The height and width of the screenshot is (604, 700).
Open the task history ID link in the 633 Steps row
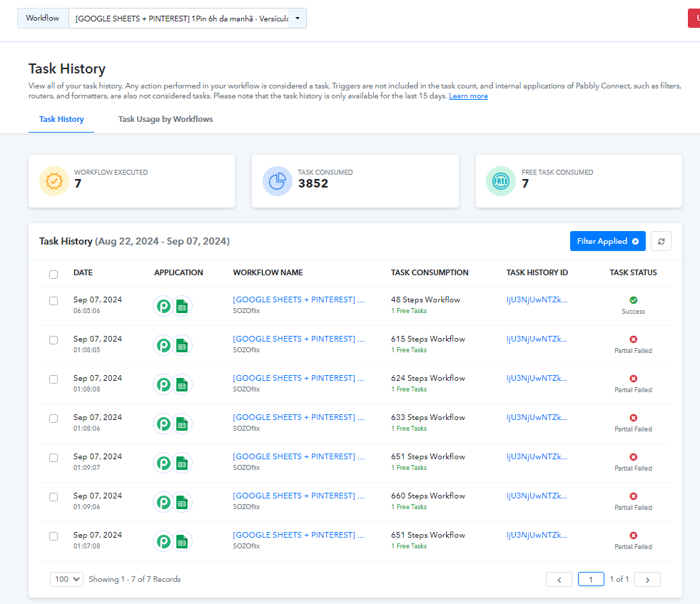click(x=537, y=417)
